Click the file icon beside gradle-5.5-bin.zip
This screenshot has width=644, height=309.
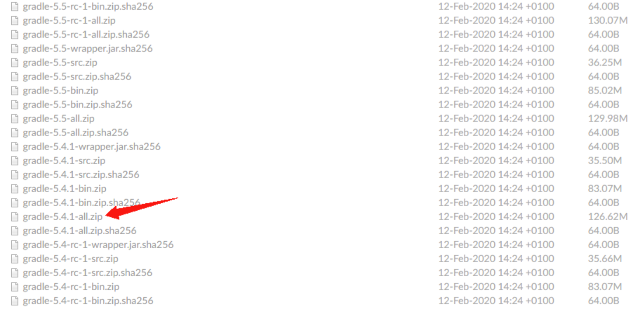15,91
